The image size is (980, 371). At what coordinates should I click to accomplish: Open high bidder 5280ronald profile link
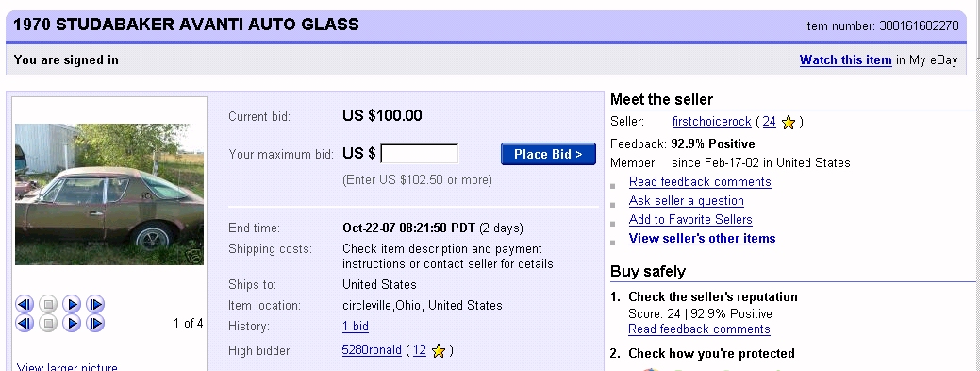pos(372,350)
